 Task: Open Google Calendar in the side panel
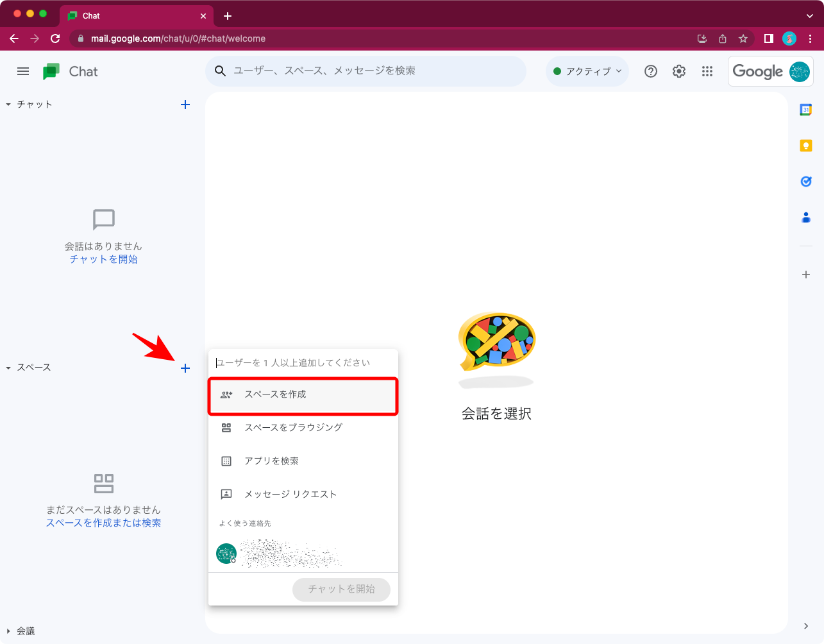(805, 109)
